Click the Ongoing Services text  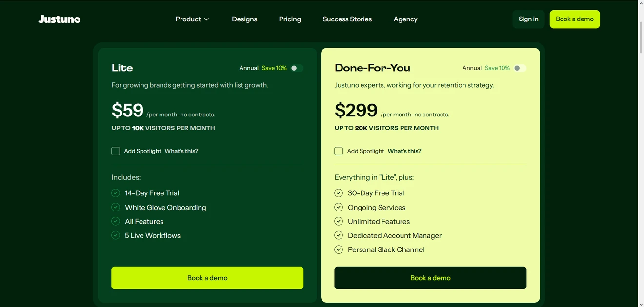point(377,207)
